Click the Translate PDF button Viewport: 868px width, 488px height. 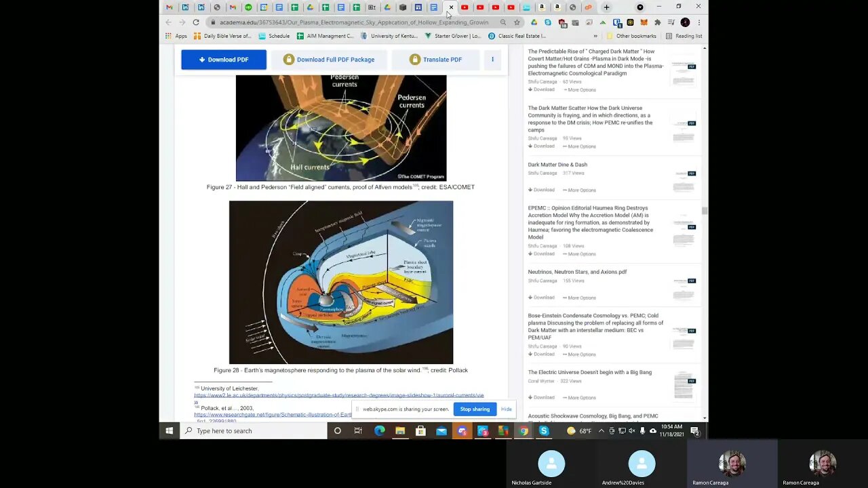click(435, 60)
